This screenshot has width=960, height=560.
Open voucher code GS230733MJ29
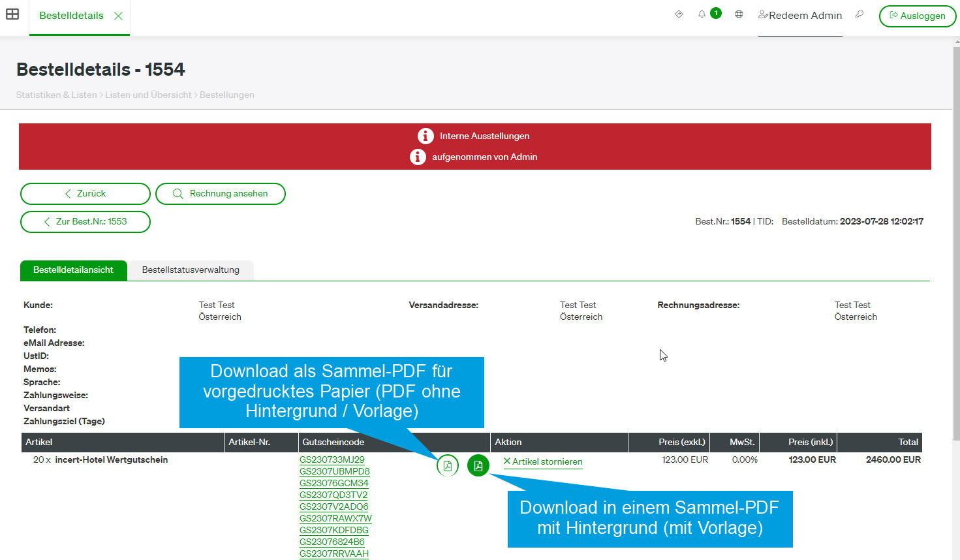click(x=332, y=459)
